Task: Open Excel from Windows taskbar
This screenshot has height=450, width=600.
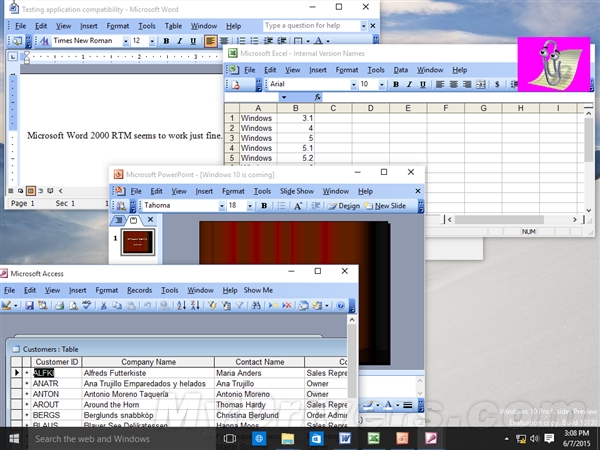Action: click(x=373, y=439)
